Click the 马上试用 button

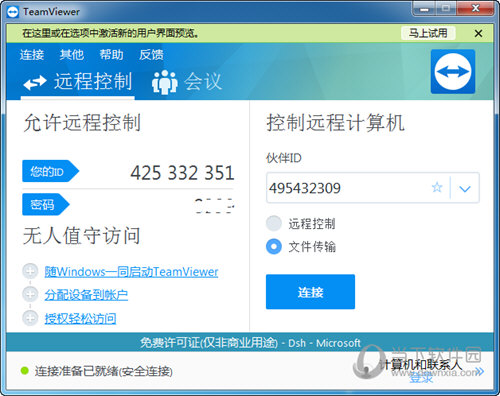tap(428, 33)
